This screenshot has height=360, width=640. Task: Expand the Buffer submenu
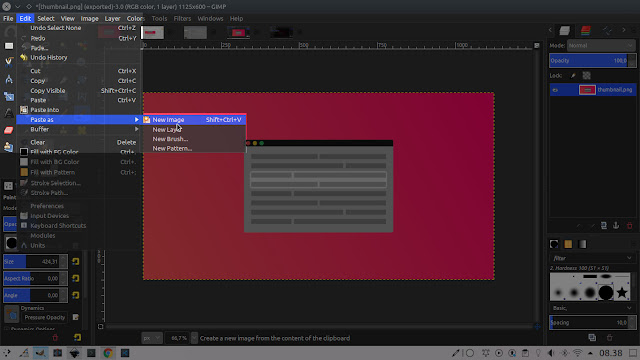click(x=80, y=129)
